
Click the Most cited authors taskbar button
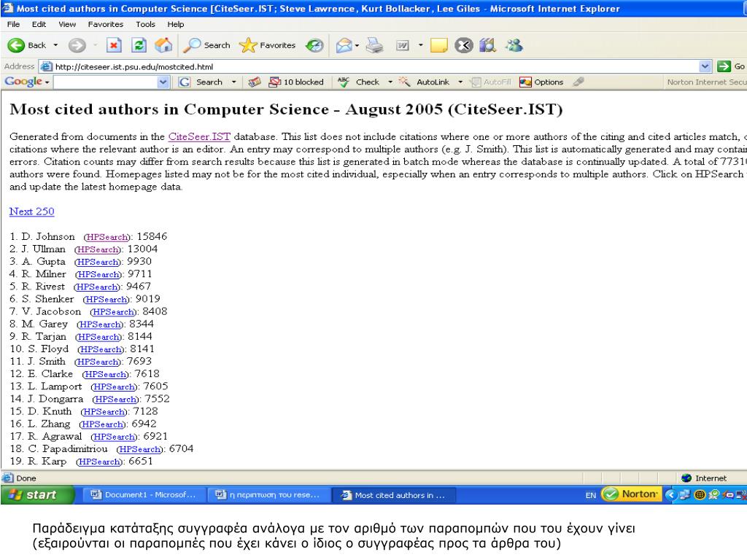[393, 495]
